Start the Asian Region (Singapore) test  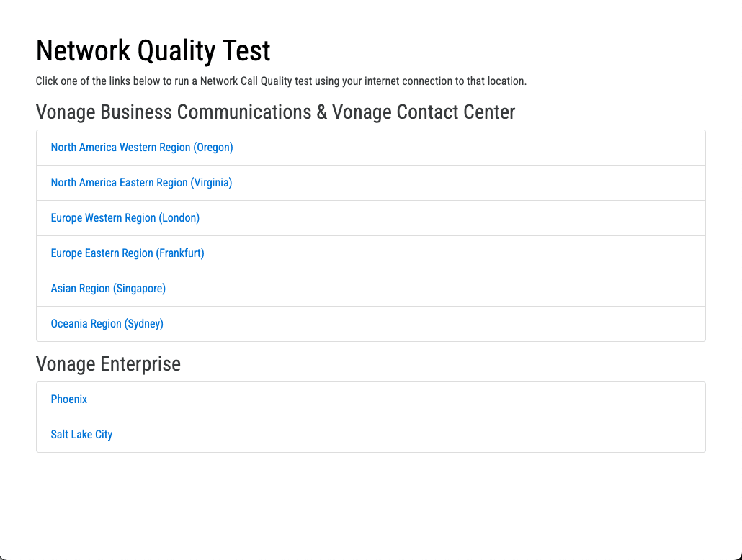108,288
